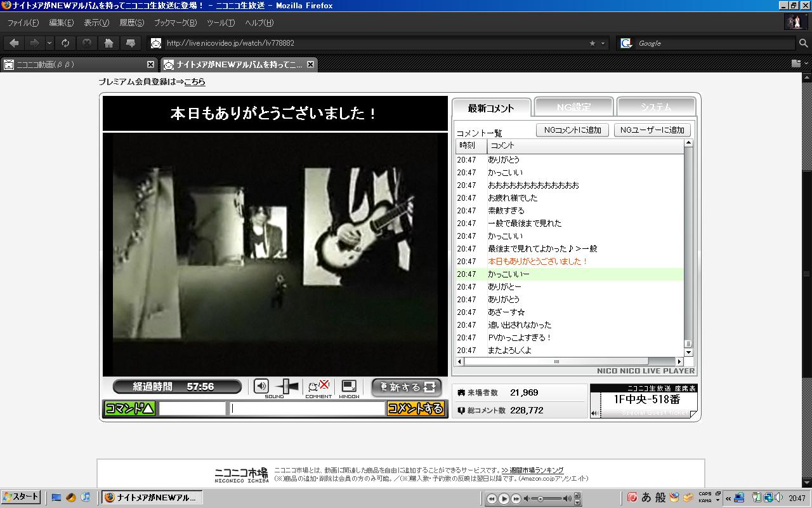Click the comment list horizontal scrollbar thumb
This screenshot has height=508, width=812.
point(556,362)
